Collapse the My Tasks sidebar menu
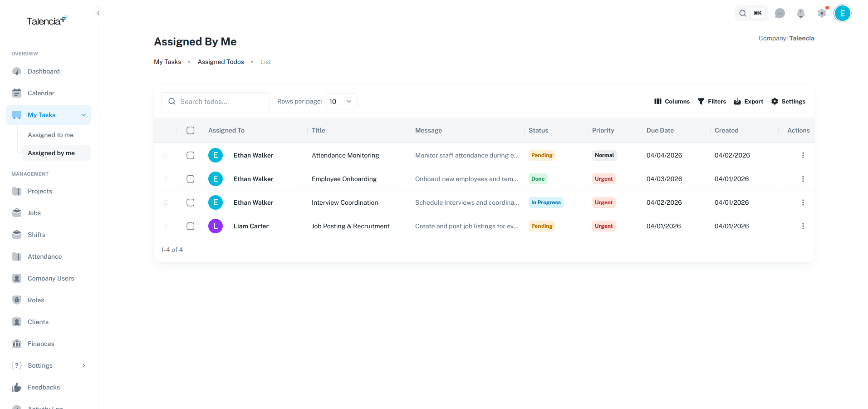 tap(83, 115)
